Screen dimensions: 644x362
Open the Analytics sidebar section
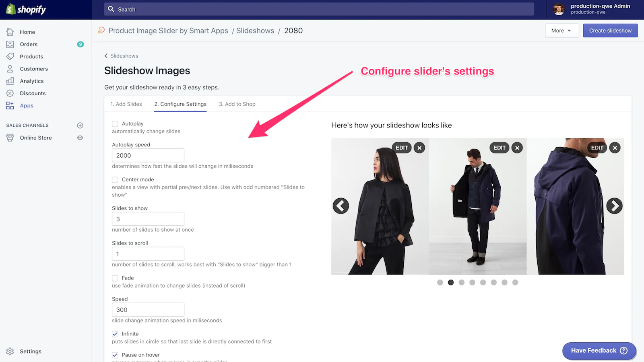coord(31,81)
